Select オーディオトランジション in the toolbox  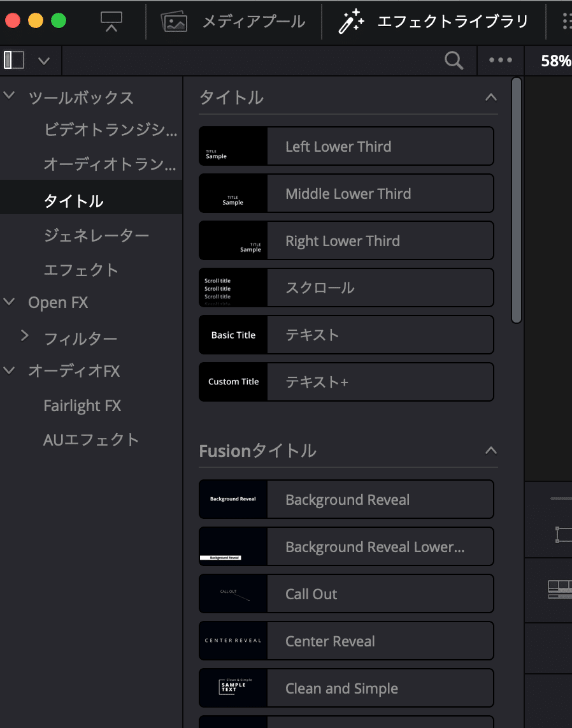pyautogui.click(x=110, y=164)
